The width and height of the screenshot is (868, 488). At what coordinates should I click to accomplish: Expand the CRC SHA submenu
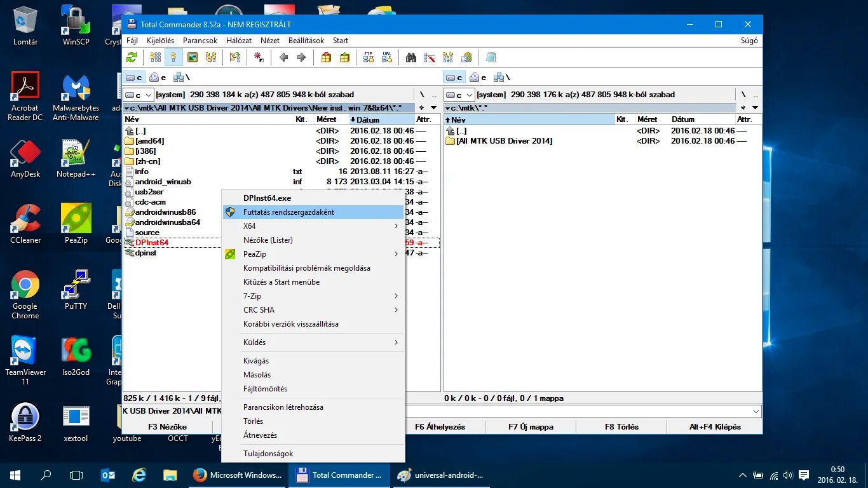click(x=313, y=310)
